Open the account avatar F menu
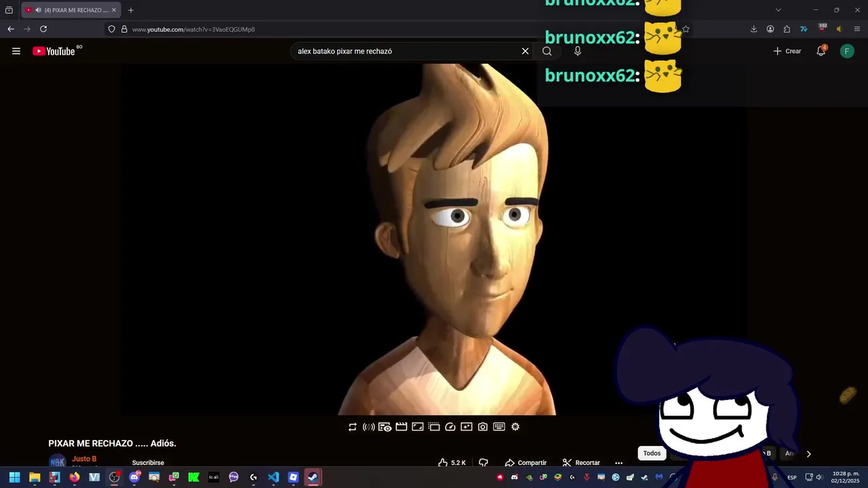The width and height of the screenshot is (868, 488). point(847,51)
